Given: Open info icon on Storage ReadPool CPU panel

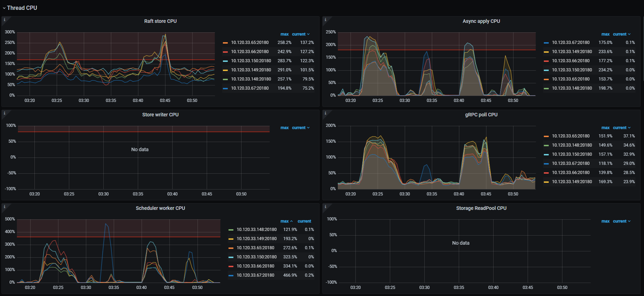Looking at the screenshot, I should (326, 207).
